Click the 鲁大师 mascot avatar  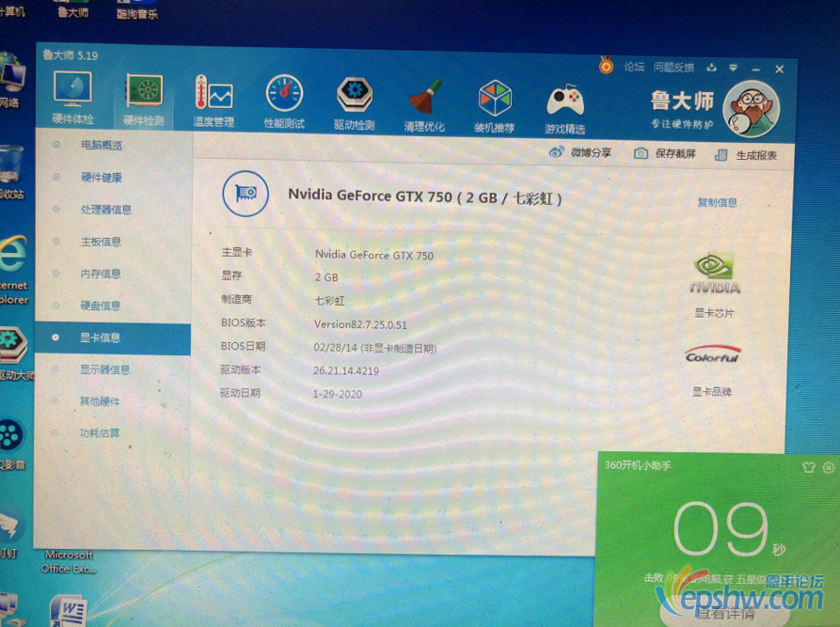point(751,109)
